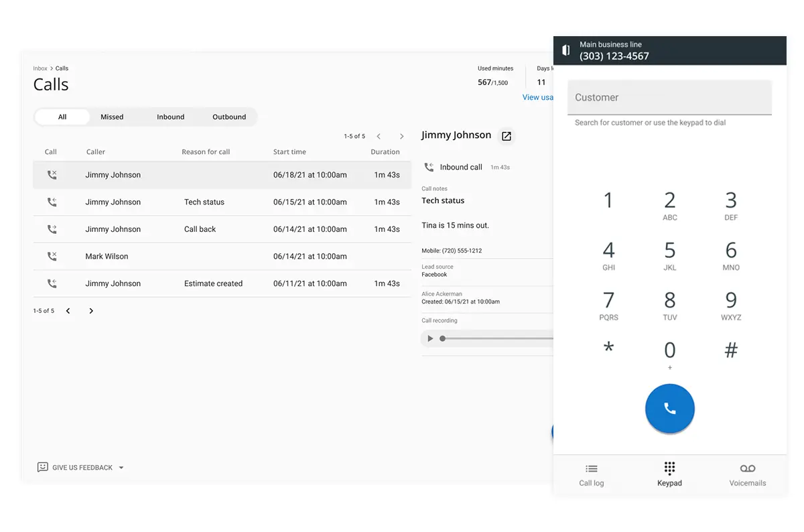Dial the number 5 on the keypad
This screenshot has height=532, width=804.
[669, 253]
